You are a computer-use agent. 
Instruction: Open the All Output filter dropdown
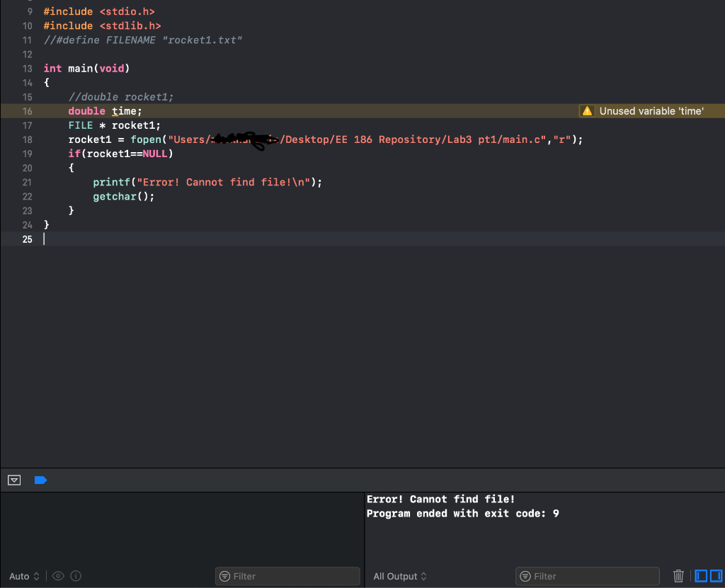[x=399, y=576]
